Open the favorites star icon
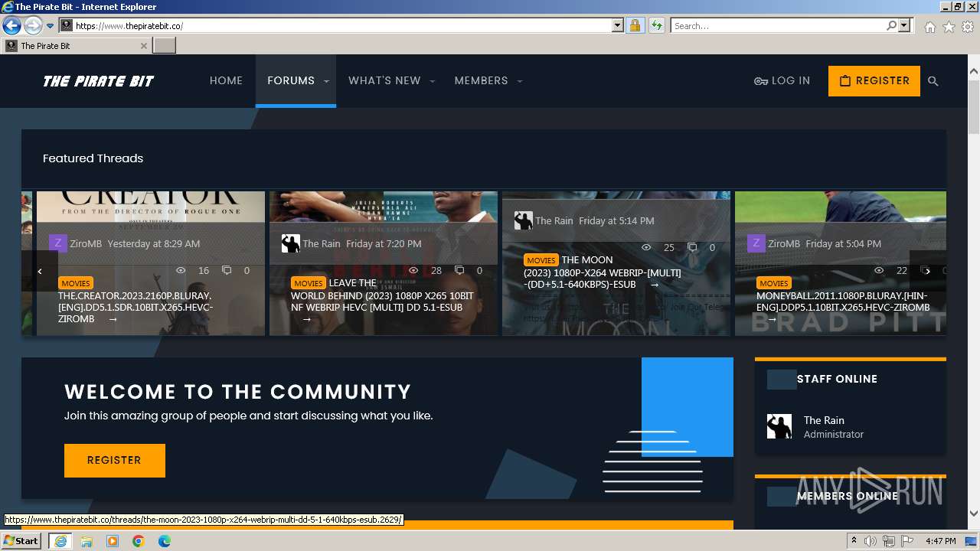The width and height of the screenshot is (980, 551). 949,27
